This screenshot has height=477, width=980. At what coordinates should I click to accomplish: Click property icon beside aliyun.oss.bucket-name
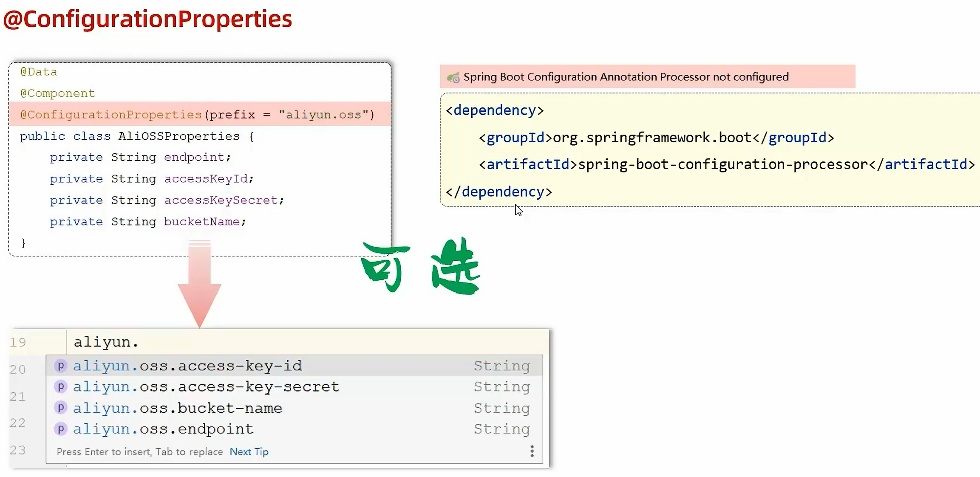61,408
